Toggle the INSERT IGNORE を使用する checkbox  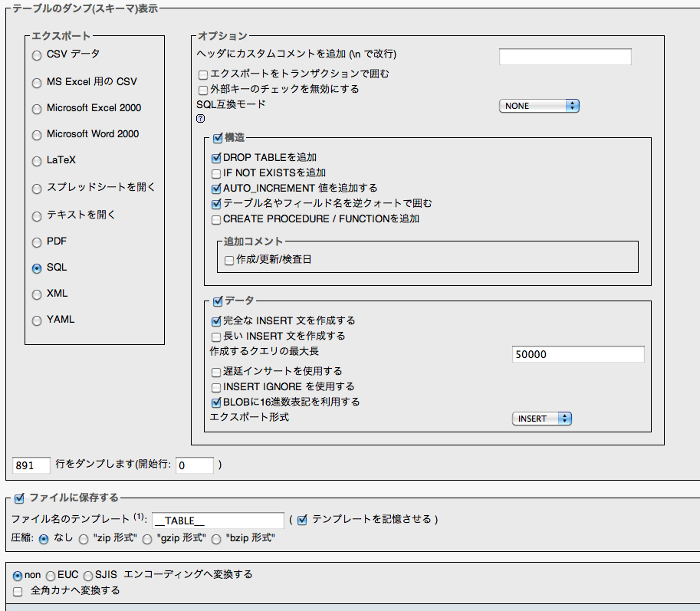click(x=216, y=387)
